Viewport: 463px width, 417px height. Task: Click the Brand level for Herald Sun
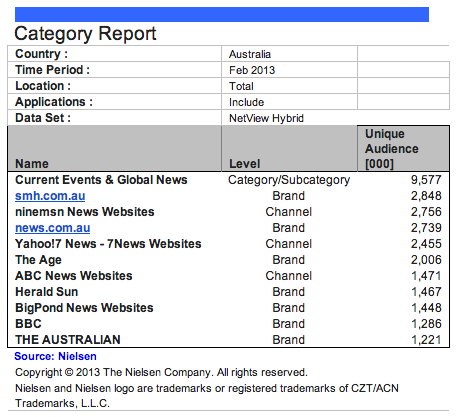point(289,292)
